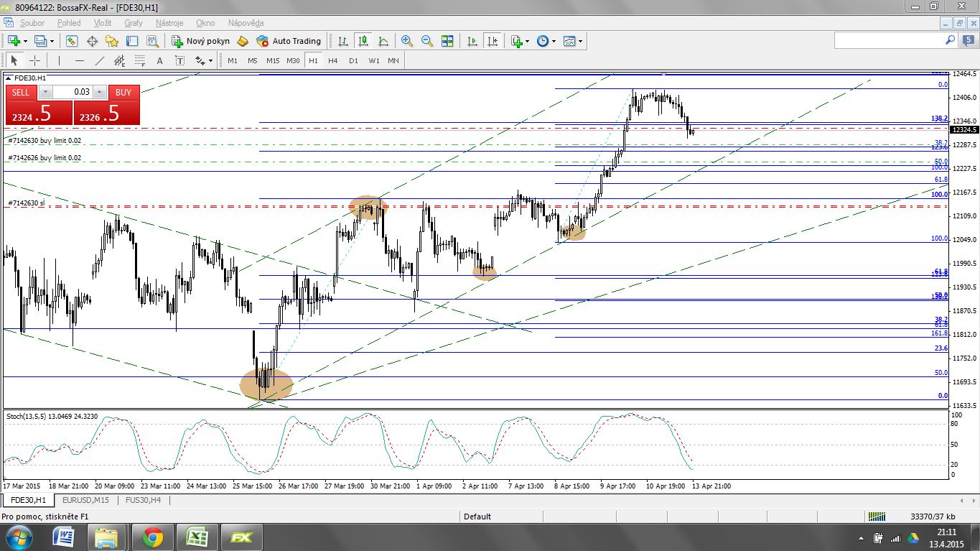Switch timeframe to M15
This screenshot has height=551, width=980.
click(x=273, y=60)
